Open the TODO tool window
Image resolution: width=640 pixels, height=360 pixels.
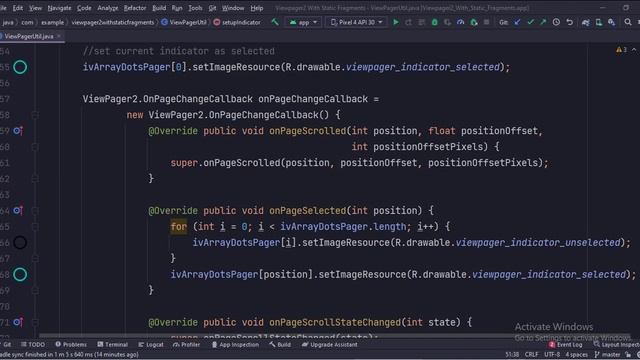(x=33, y=344)
